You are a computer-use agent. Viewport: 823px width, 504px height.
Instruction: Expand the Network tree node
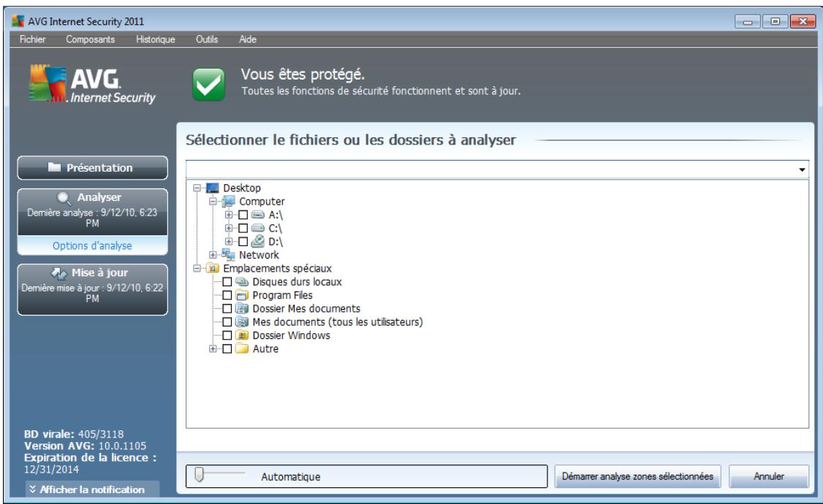coord(213,255)
